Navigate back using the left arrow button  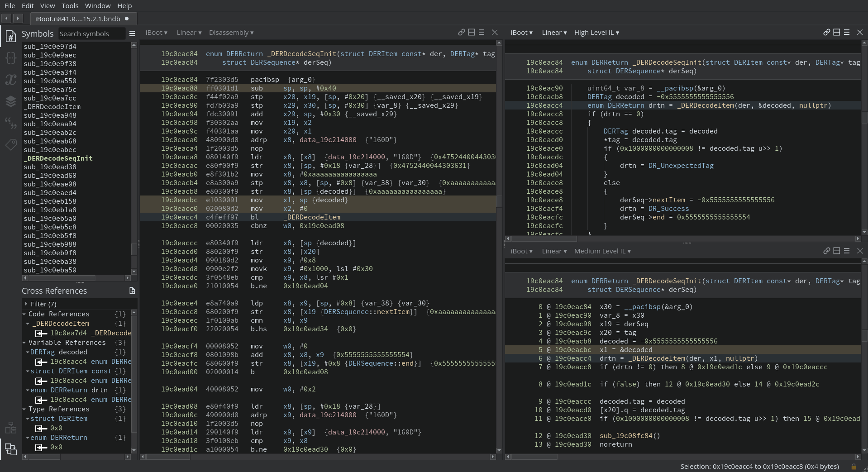[7, 19]
